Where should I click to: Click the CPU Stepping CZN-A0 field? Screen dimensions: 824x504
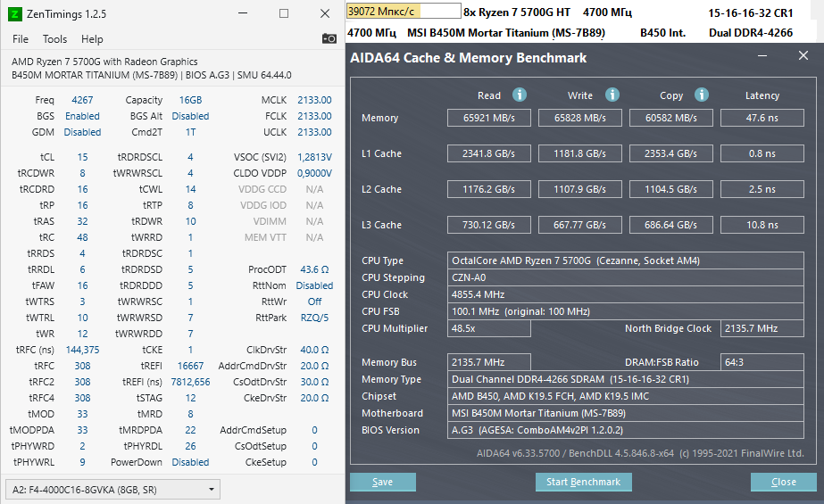pos(625,277)
